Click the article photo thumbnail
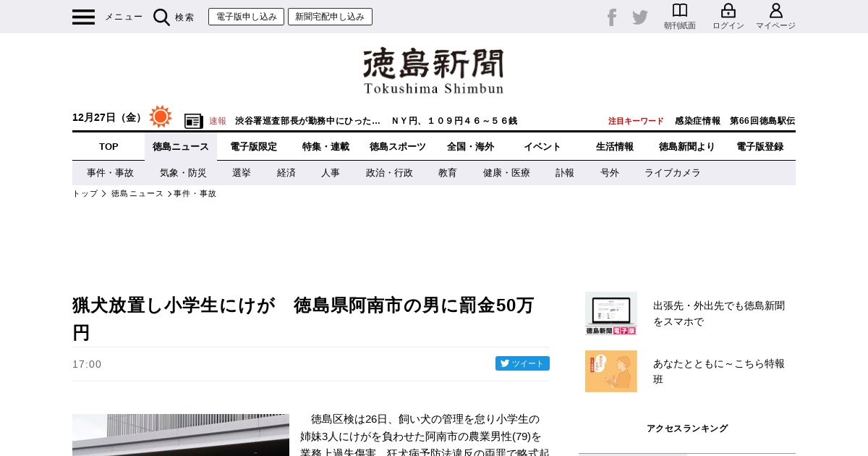This screenshot has height=456, width=868. tap(181, 435)
